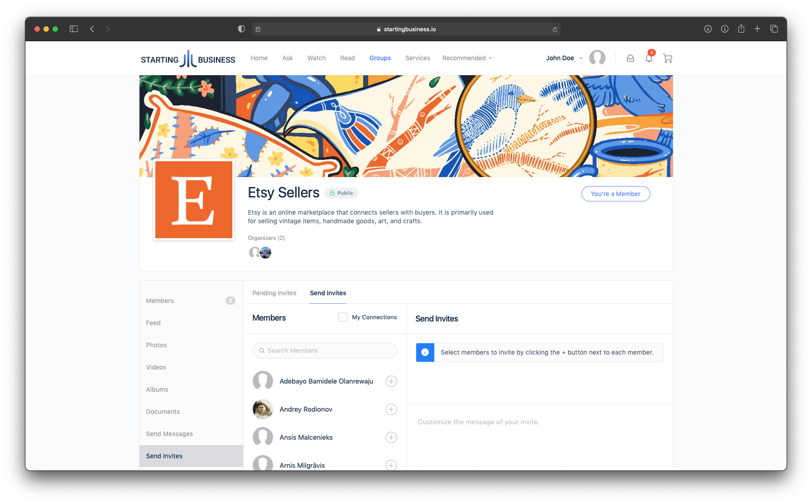812x504 pixels.
Task: Open Videos in the group sidebar
Action: point(191,367)
